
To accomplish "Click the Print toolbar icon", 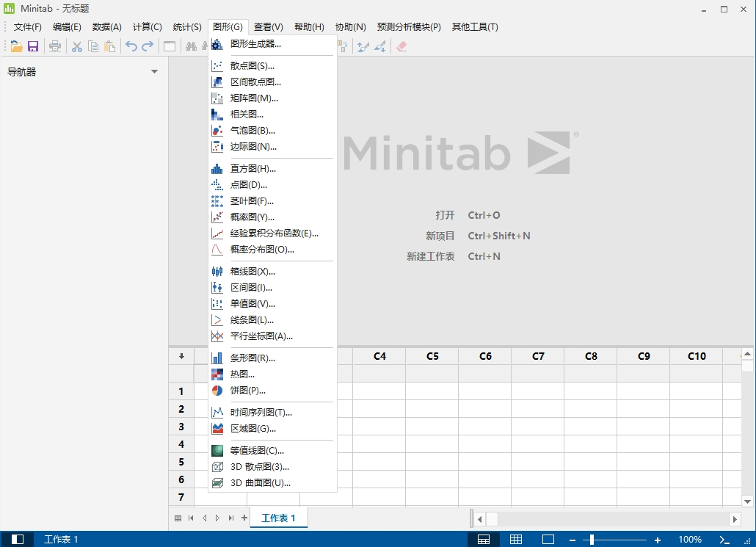I will pos(55,46).
